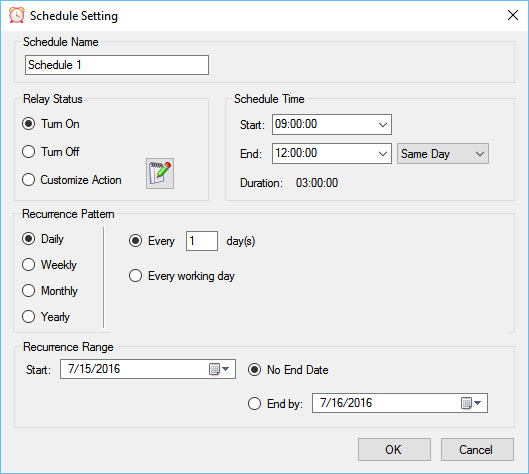Open calendar picker for recurrence Start date
The width and height of the screenshot is (529, 474).
click(219, 369)
